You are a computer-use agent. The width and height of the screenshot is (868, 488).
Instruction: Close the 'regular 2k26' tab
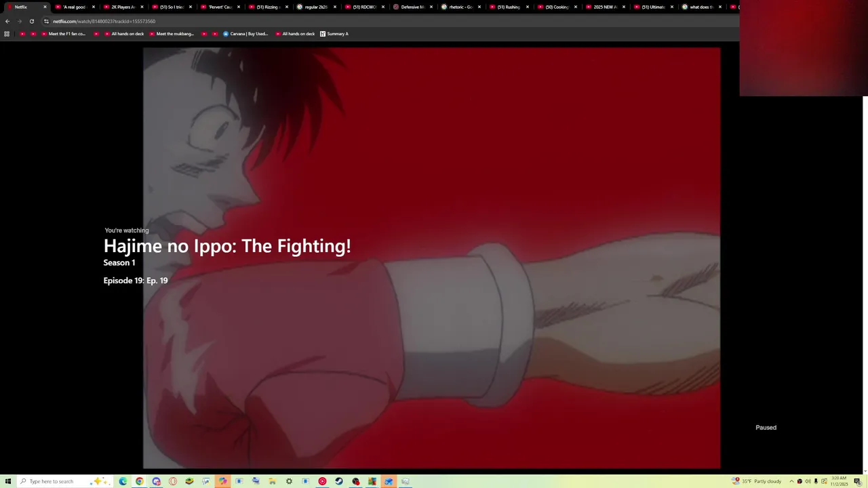334,7
